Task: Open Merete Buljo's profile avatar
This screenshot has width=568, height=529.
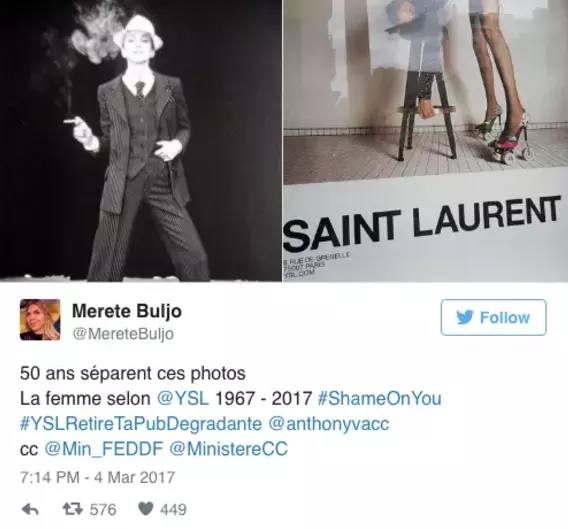Action: 40,320
